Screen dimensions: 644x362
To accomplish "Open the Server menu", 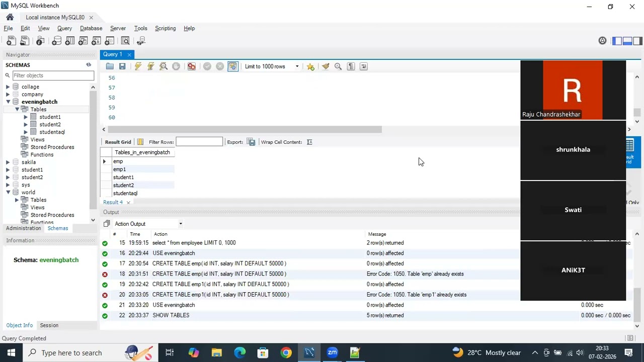I will pos(118,28).
